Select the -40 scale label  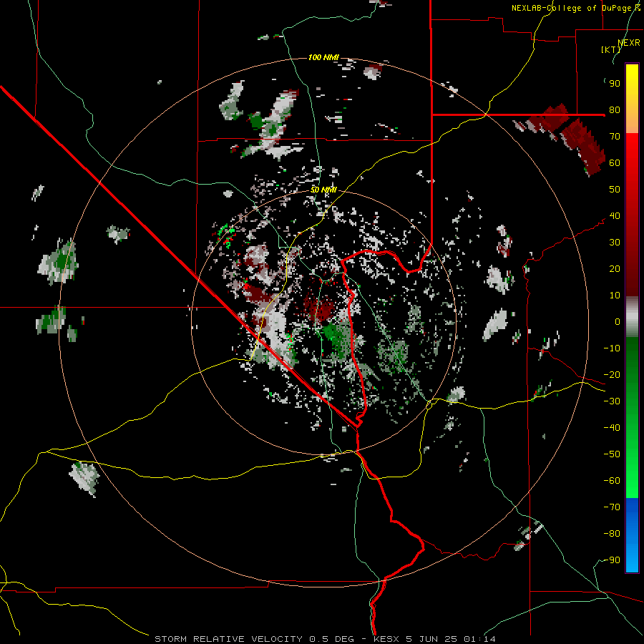[612, 428]
